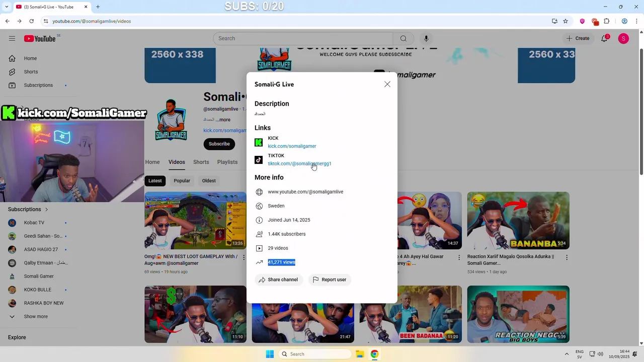Click the subscribers icon in More info

pos(259,234)
